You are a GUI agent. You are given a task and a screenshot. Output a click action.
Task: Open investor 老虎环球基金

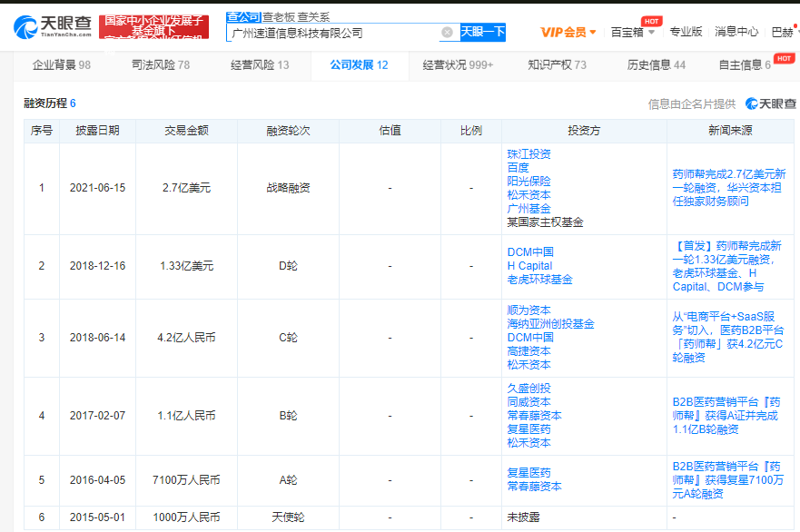point(539,280)
